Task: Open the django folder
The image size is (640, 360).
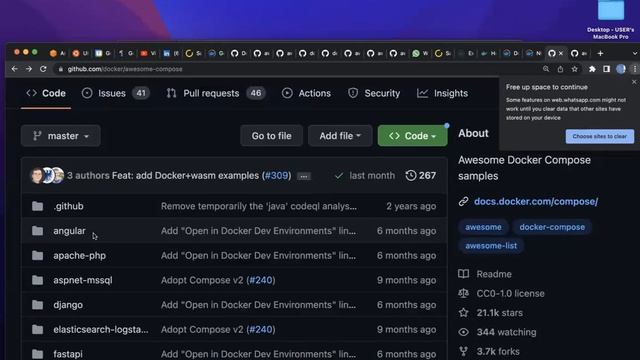Action: point(68,305)
